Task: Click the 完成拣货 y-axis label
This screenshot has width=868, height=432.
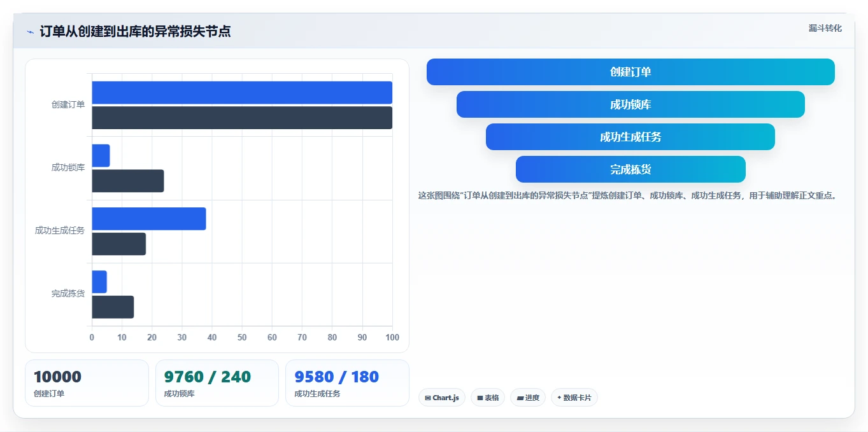Action: click(x=68, y=293)
